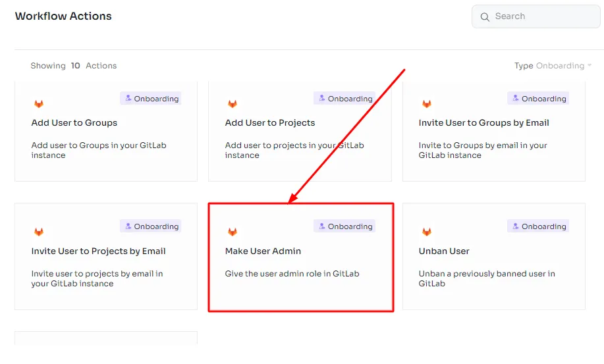Click person icon in Make User Admin Onboarding tag

(x=322, y=226)
